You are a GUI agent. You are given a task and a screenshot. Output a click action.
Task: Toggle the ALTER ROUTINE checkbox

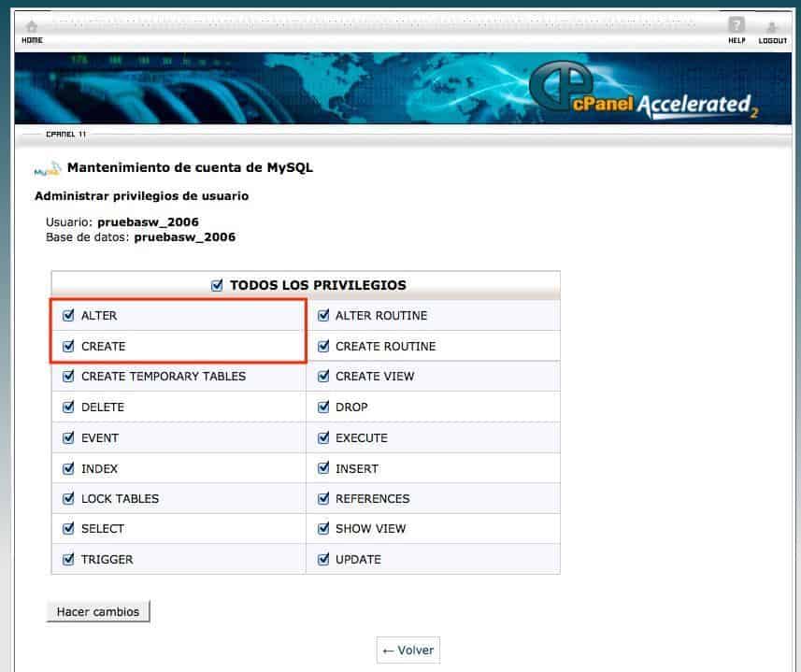(322, 315)
